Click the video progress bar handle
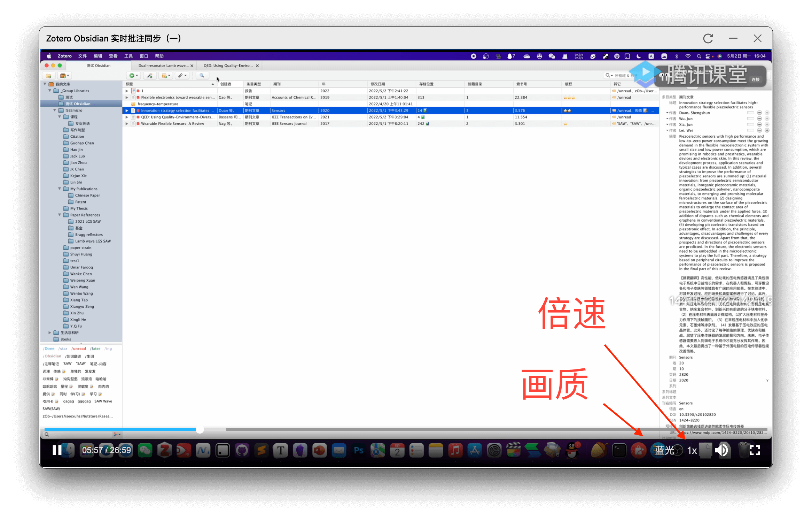Screen dimensions: 812x520 pos(200,429)
